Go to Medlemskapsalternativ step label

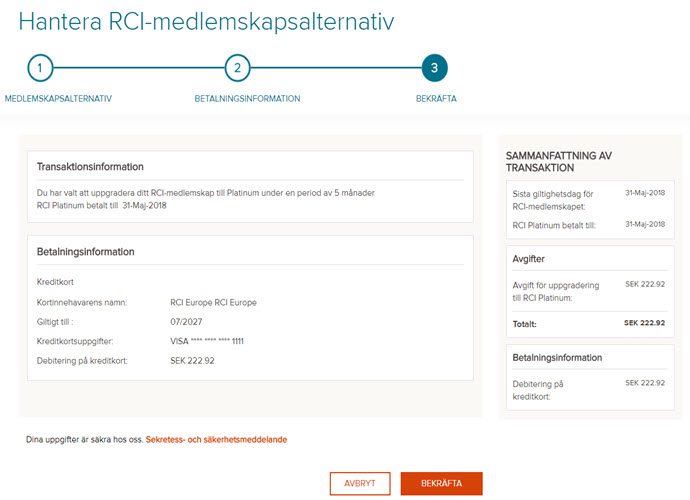[x=58, y=99]
